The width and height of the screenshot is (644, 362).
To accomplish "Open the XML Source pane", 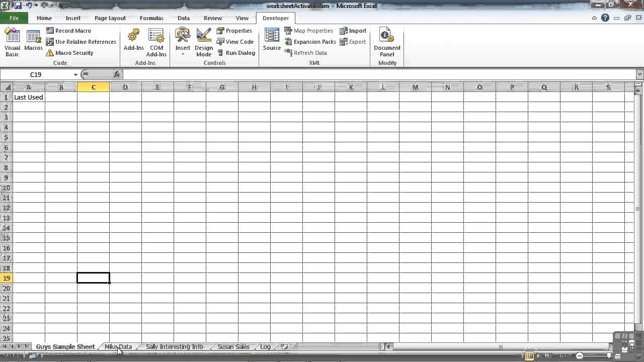I will click(x=272, y=40).
